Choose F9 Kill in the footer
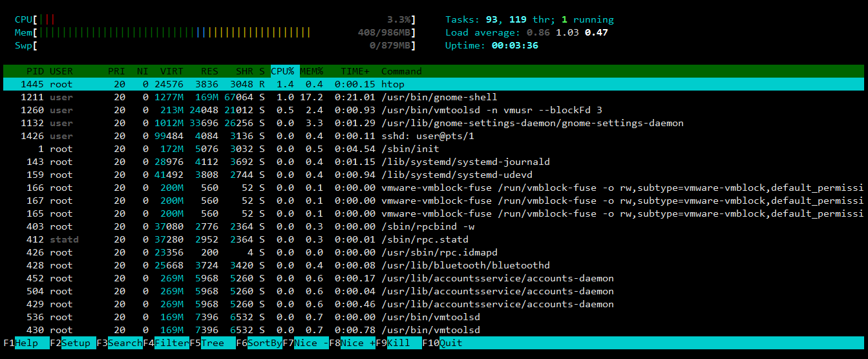 click(x=399, y=343)
